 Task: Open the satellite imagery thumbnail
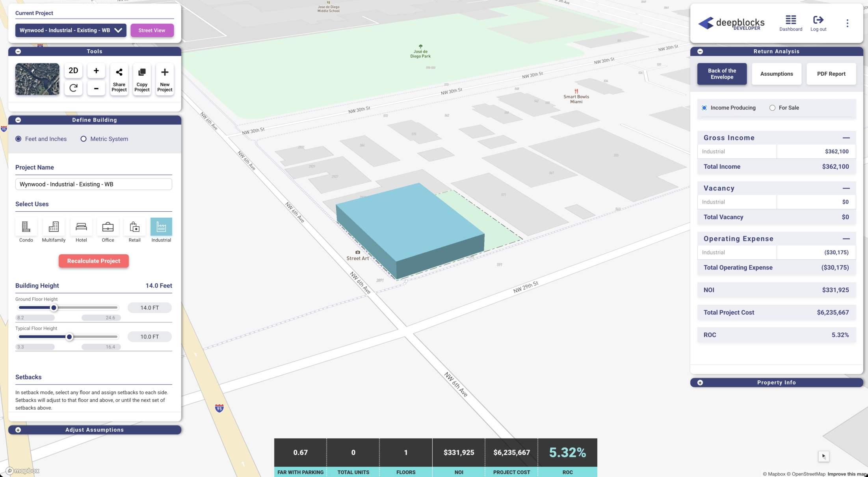[x=37, y=79]
